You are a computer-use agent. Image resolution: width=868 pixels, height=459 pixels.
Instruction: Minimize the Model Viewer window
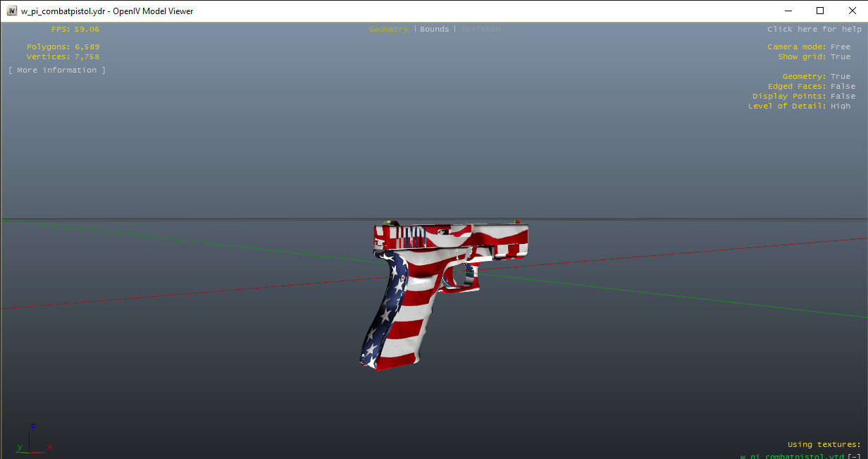click(x=788, y=11)
